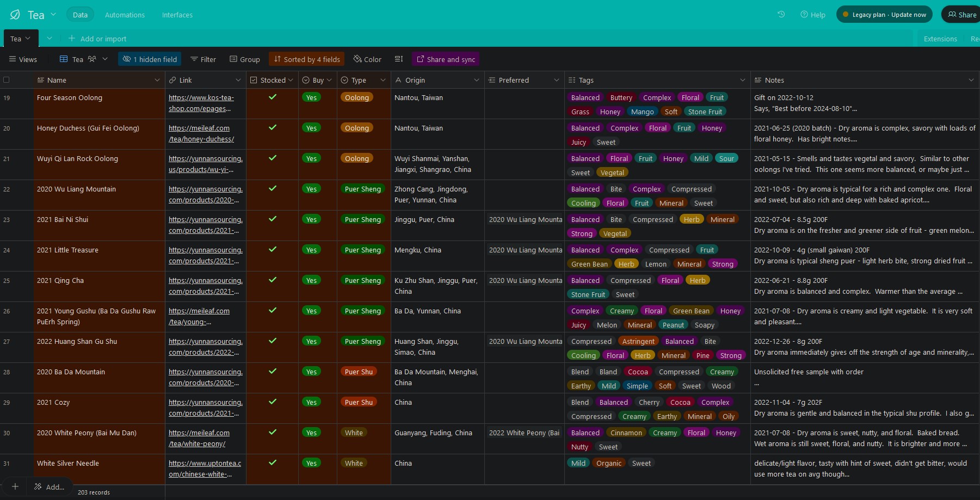Image resolution: width=980 pixels, height=500 pixels.
Task: Click the Oolong tag for Four Season Oolong
Action: (x=357, y=97)
